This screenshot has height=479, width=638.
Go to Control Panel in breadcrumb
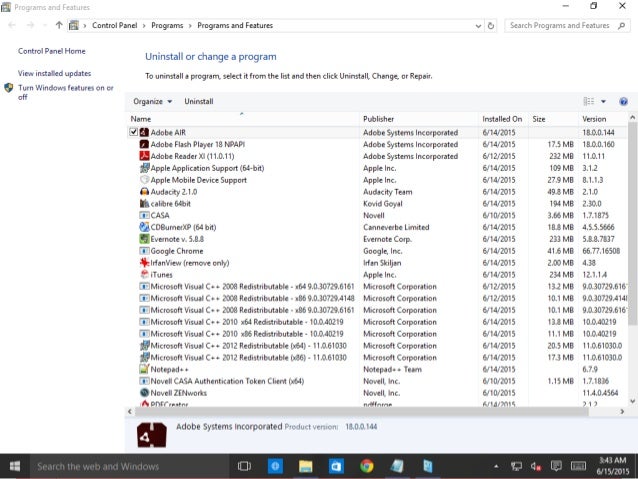pyautogui.click(x=115, y=25)
